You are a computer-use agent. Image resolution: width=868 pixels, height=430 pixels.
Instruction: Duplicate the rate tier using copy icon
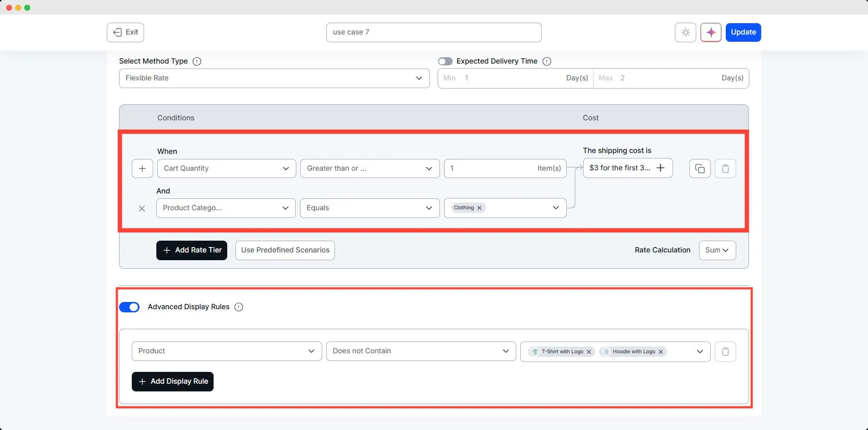coord(699,168)
